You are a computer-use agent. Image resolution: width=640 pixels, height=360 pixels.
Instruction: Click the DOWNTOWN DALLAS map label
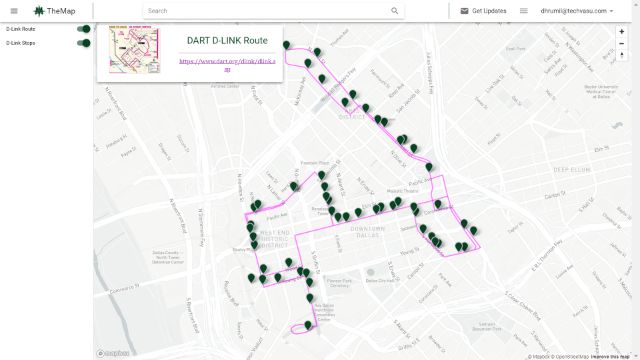tap(368, 232)
